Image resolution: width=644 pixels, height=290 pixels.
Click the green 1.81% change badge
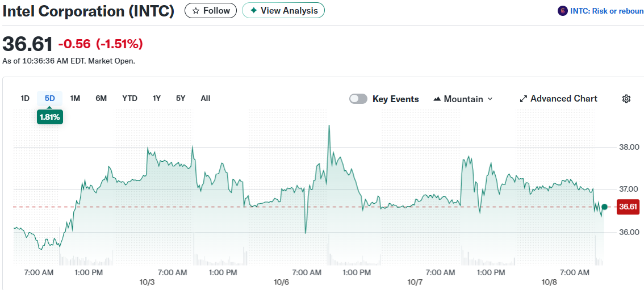point(50,117)
